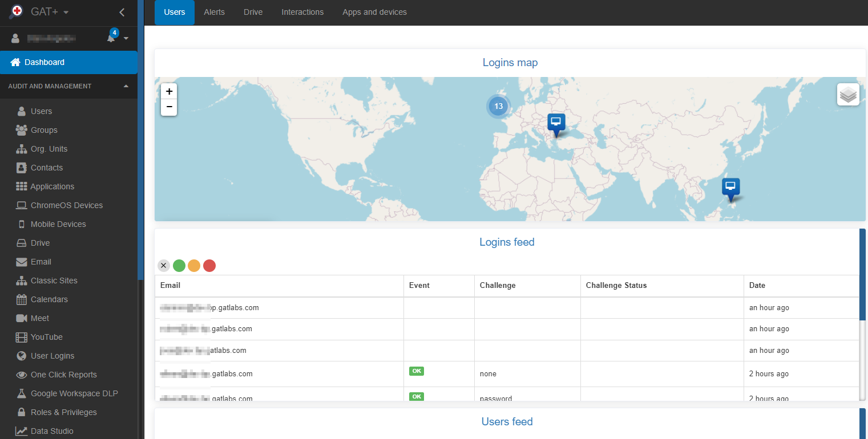The width and height of the screenshot is (868, 439).
Task: Click the Contacts address book icon
Action: coord(22,168)
